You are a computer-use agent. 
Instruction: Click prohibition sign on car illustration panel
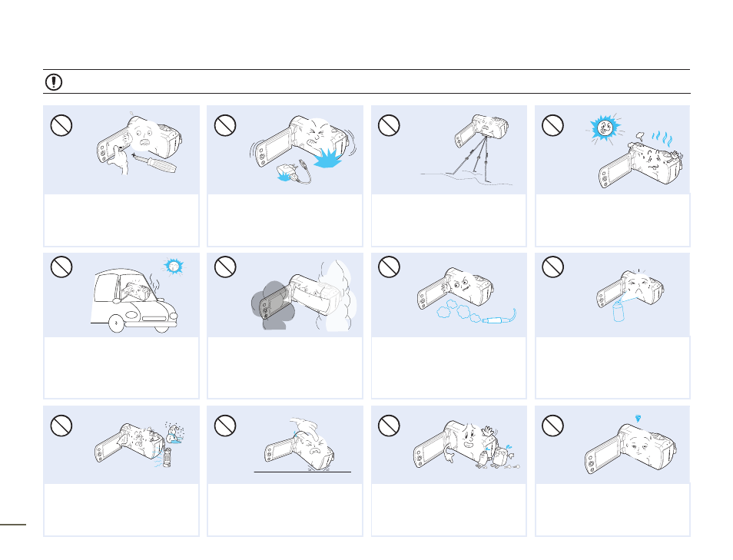tap(61, 267)
